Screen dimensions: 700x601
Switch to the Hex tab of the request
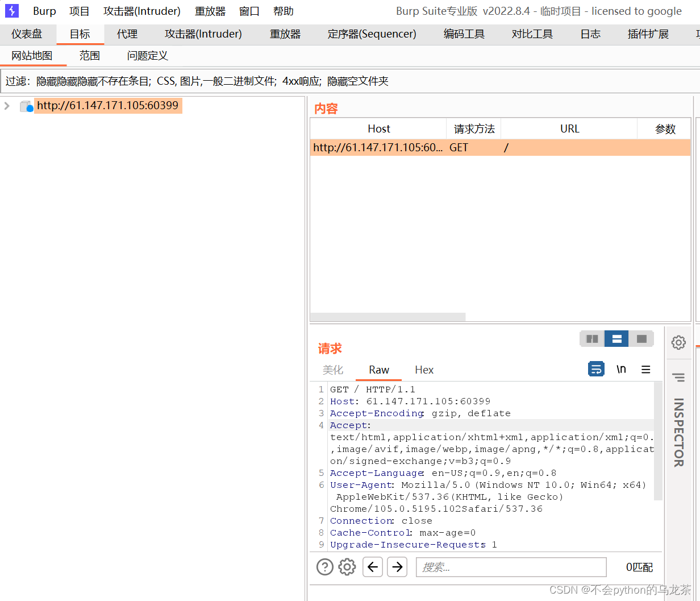tap(424, 370)
